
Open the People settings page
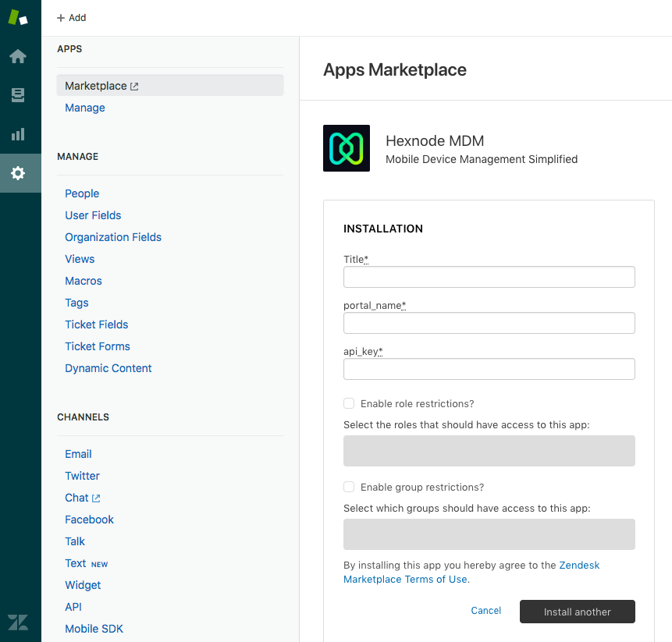[x=82, y=193]
